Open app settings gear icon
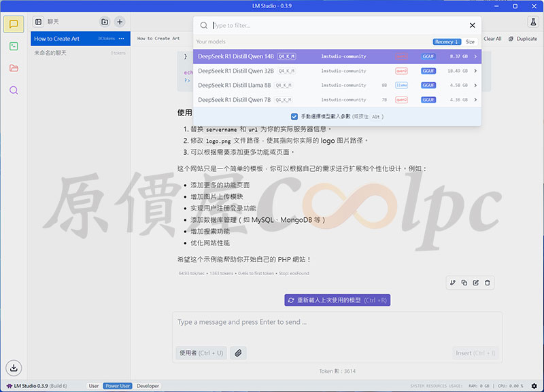 534,386
